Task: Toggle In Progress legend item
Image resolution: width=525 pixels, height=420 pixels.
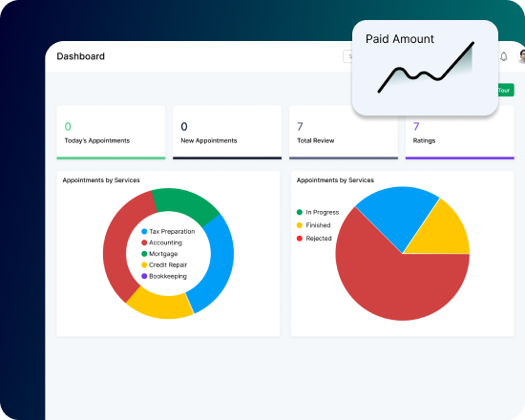Action: [x=318, y=212]
